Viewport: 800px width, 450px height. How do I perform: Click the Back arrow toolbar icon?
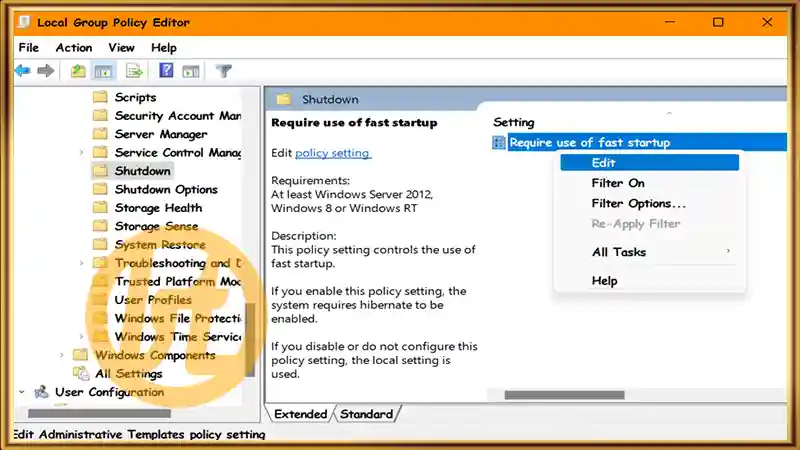(22, 71)
